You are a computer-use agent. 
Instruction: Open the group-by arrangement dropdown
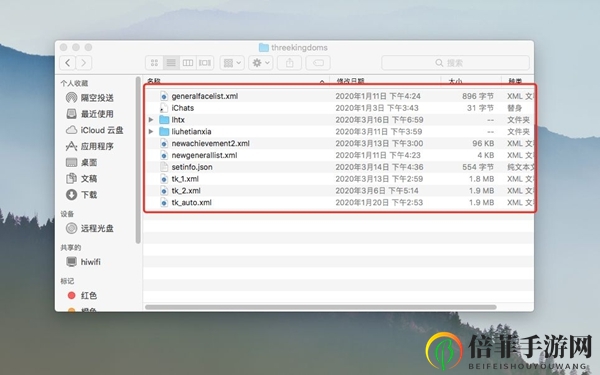(232, 63)
